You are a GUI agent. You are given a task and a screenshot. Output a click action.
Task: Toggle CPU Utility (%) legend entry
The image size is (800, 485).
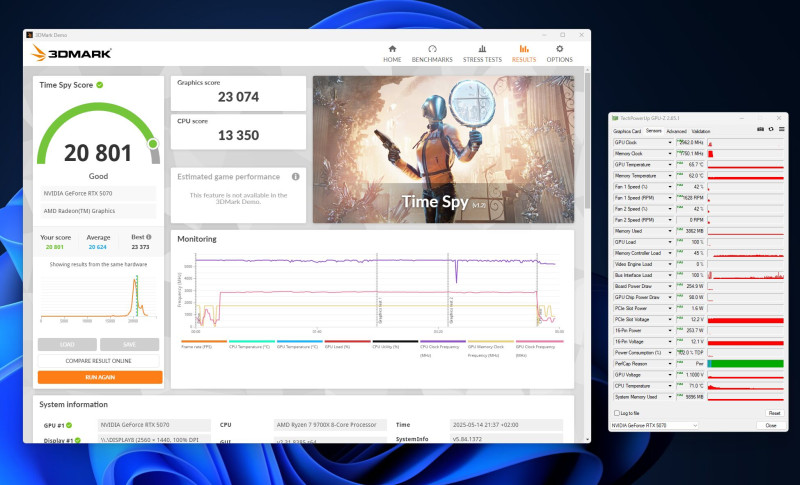pos(395,344)
